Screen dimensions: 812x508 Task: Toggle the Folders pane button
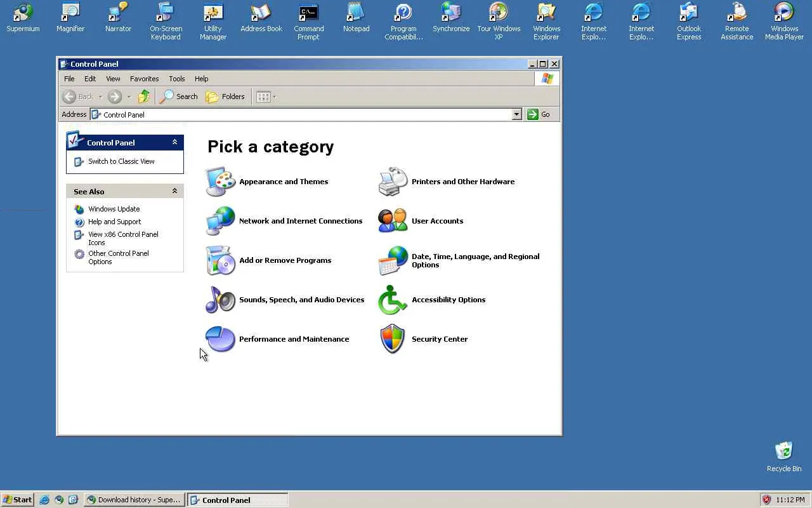point(225,97)
